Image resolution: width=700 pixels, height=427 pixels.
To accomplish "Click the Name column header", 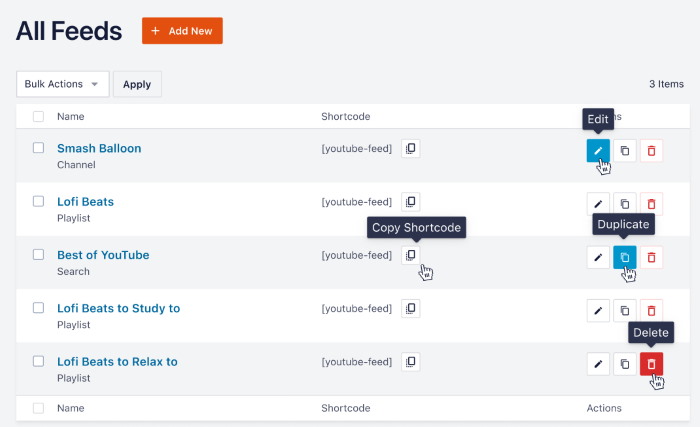I will (70, 117).
